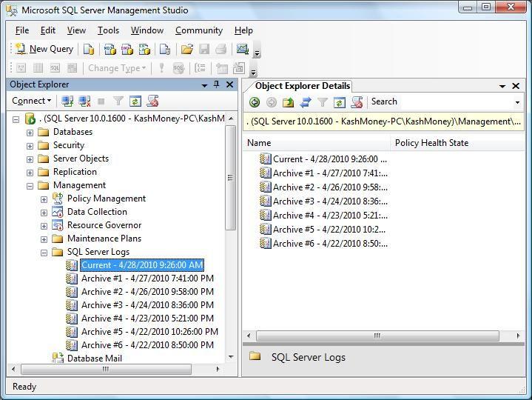Open the Help menu
The width and height of the screenshot is (532, 400).
pyautogui.click(x=243, y=30)
